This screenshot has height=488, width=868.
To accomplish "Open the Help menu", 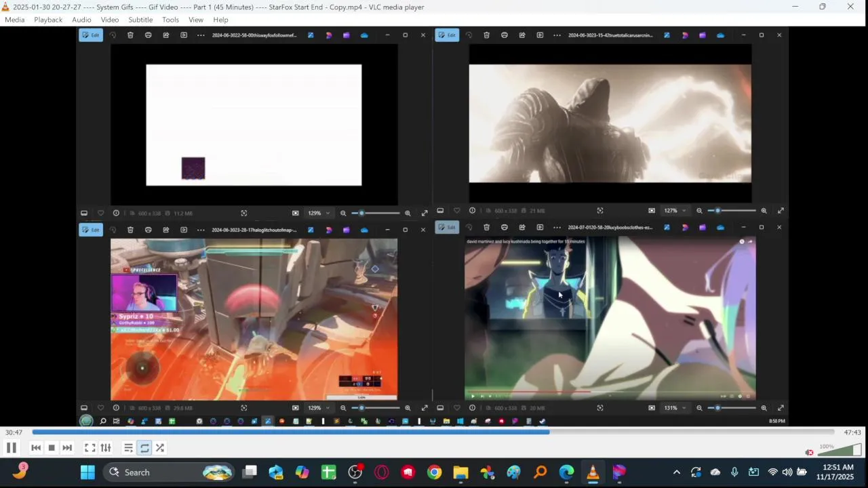I will click(220, 20).
